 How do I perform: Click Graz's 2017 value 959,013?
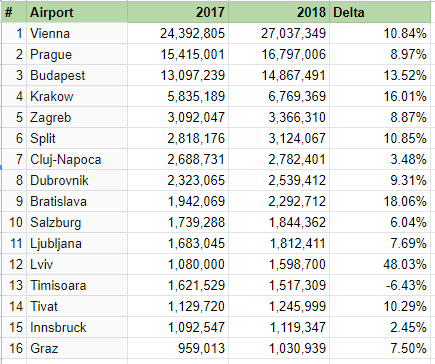tap(178, 348)
